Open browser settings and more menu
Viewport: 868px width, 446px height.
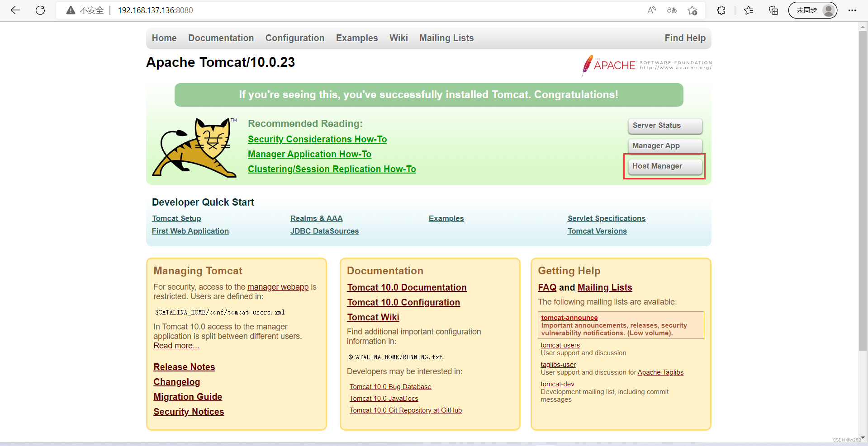coord(852,10)
